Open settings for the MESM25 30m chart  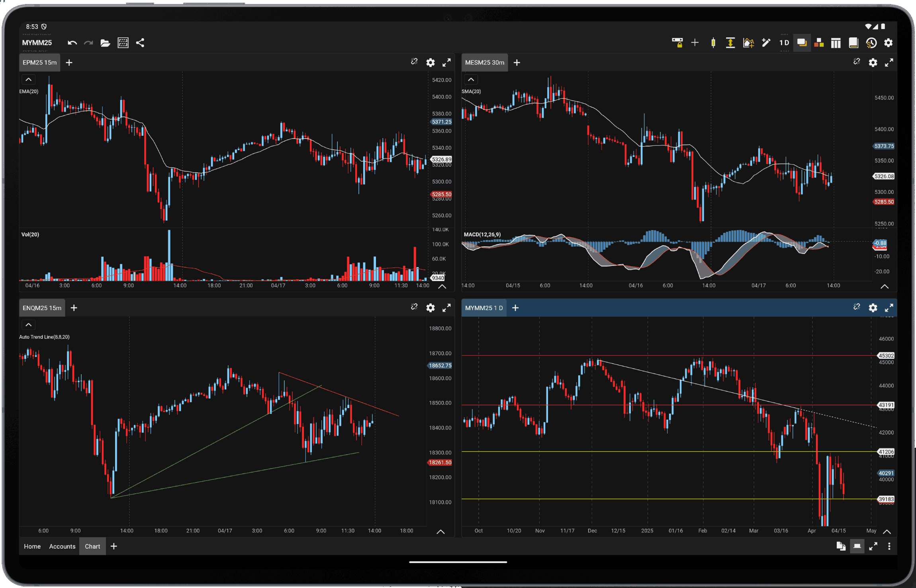873,63
